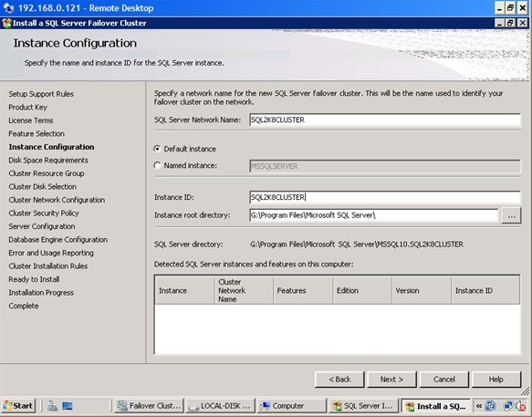Click the Edition column header
Screen dimensions: 532x417
362,290
